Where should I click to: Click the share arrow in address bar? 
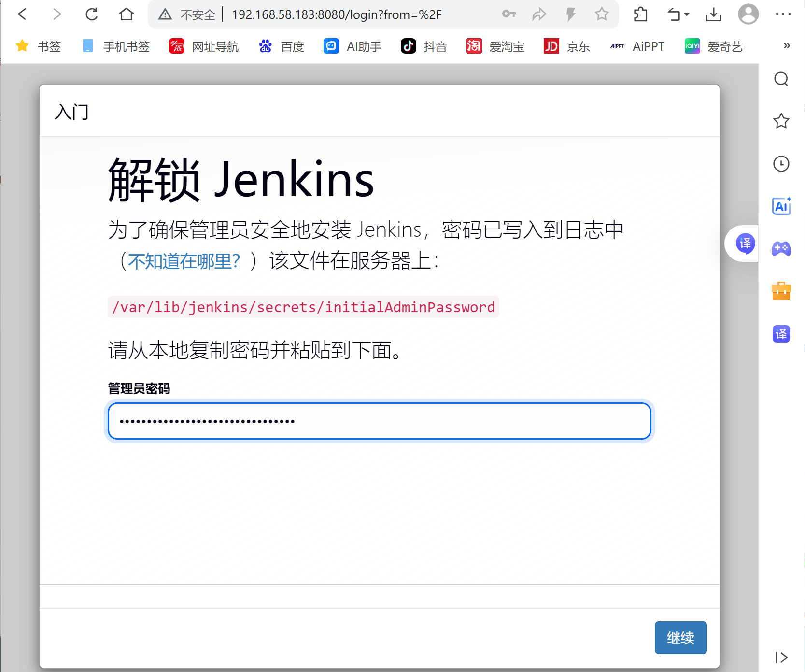pos(539,14)
